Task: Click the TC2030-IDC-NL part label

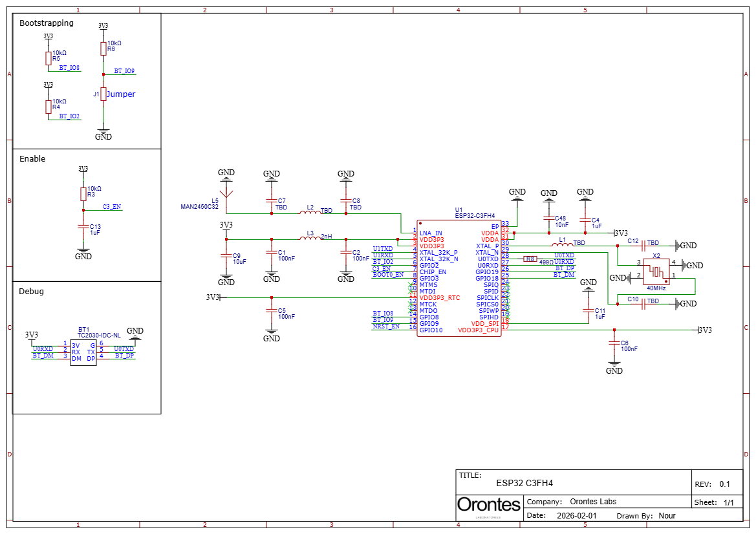Action: coord(99,336)
